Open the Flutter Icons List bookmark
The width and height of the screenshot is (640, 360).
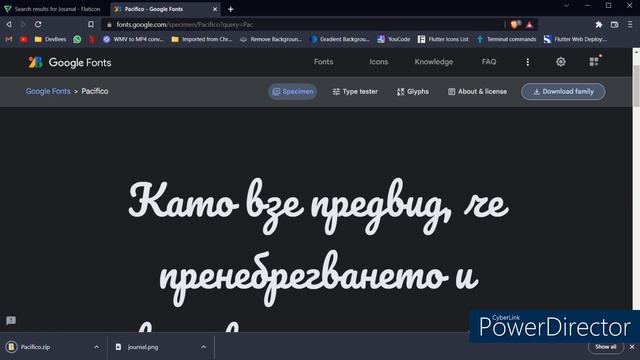coord(443,39)
